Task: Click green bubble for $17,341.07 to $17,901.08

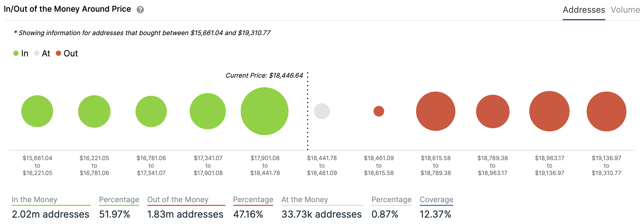Action: (x=208, y=111)
